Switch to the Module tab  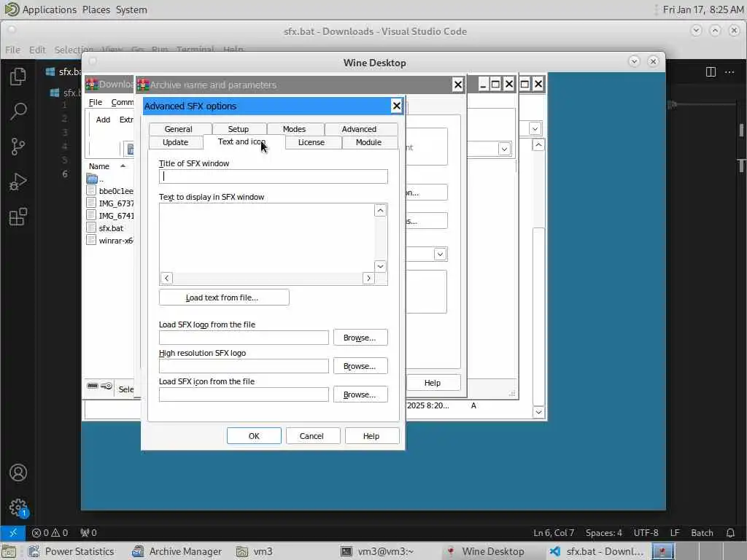coord(368,142)
